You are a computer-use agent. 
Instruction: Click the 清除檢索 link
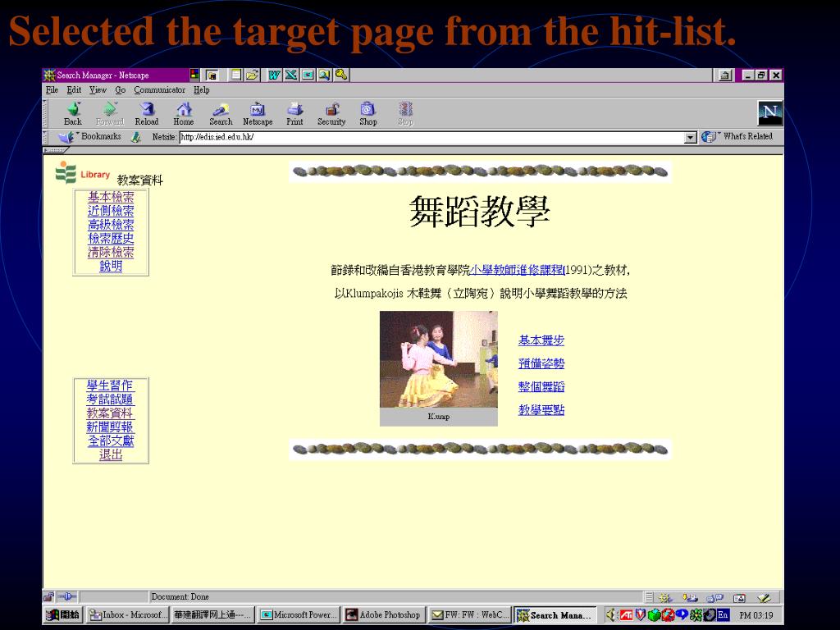(x=111, y=253)
